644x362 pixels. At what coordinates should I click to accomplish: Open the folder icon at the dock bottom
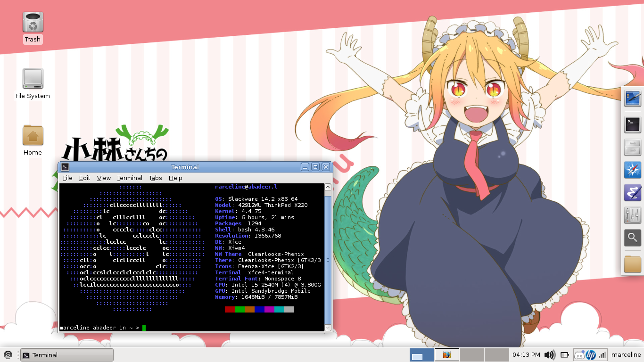coord(633,264)
